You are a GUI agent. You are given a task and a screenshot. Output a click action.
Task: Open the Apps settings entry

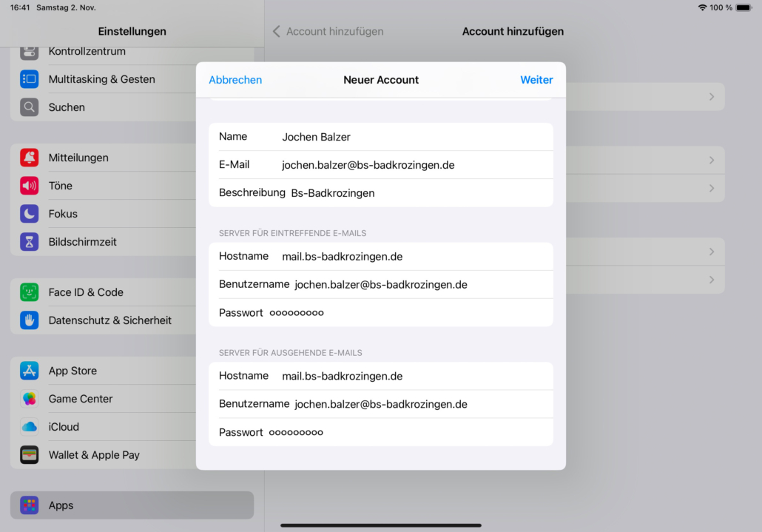coord(61,505)
